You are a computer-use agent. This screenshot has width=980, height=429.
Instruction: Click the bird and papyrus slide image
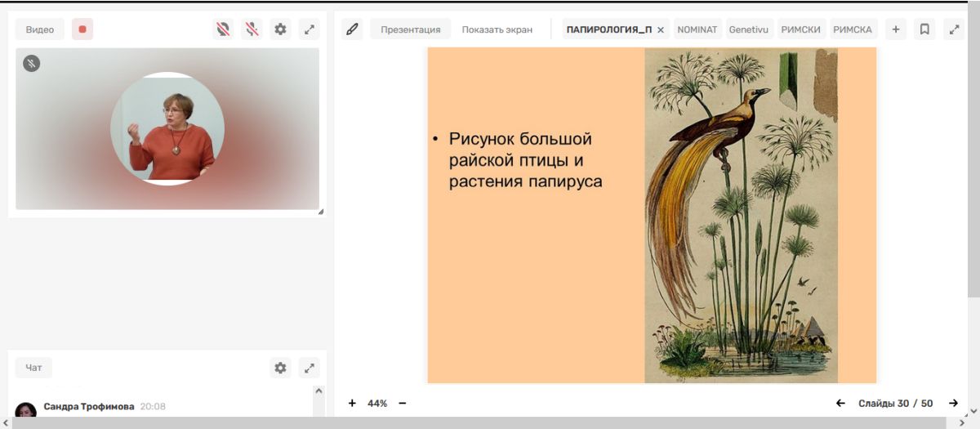click(741, 215)
